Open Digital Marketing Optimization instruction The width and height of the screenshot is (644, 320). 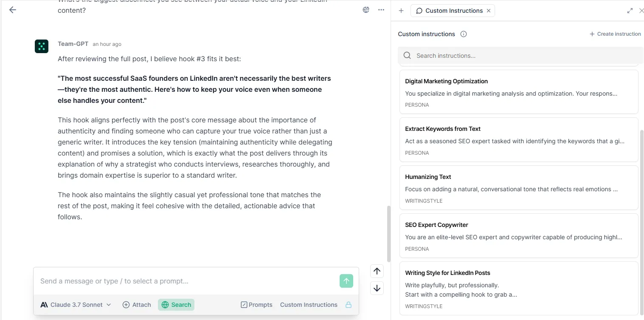pos(519,92)
